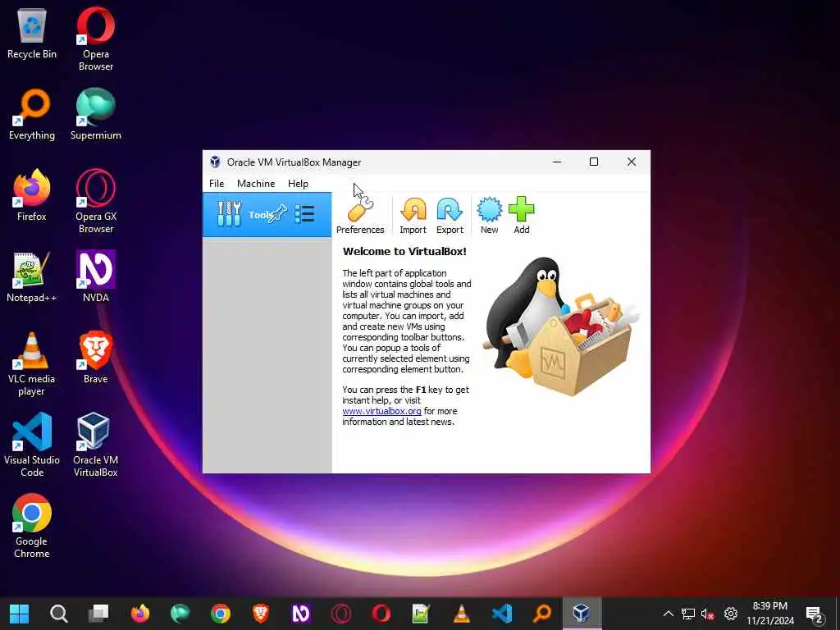Viewport: 840px width, 630px height.
Task: Maximize the VirtualBox Manager window
Action: [594, 162]
